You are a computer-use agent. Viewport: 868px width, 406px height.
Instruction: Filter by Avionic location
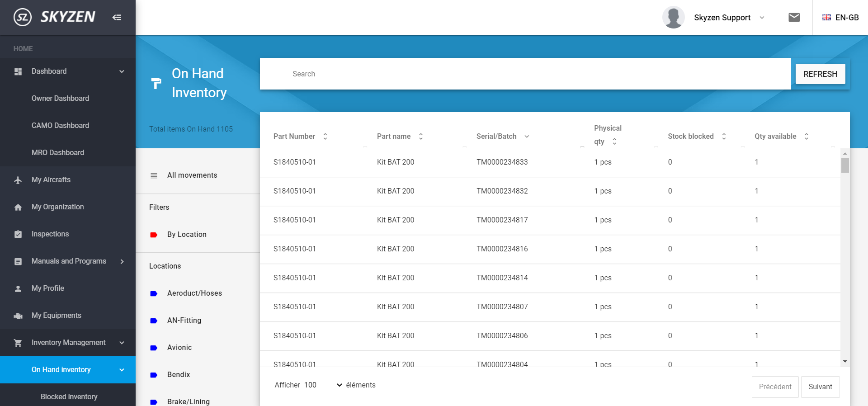179,347
